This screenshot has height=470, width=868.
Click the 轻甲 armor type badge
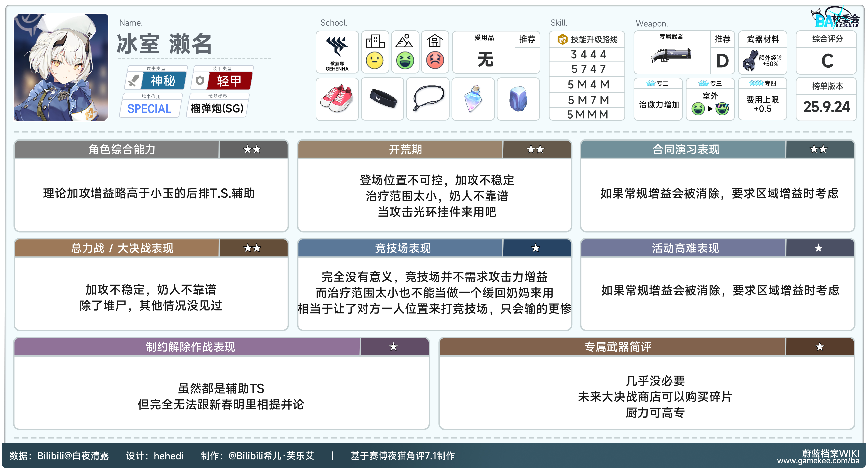pos(229,80)
